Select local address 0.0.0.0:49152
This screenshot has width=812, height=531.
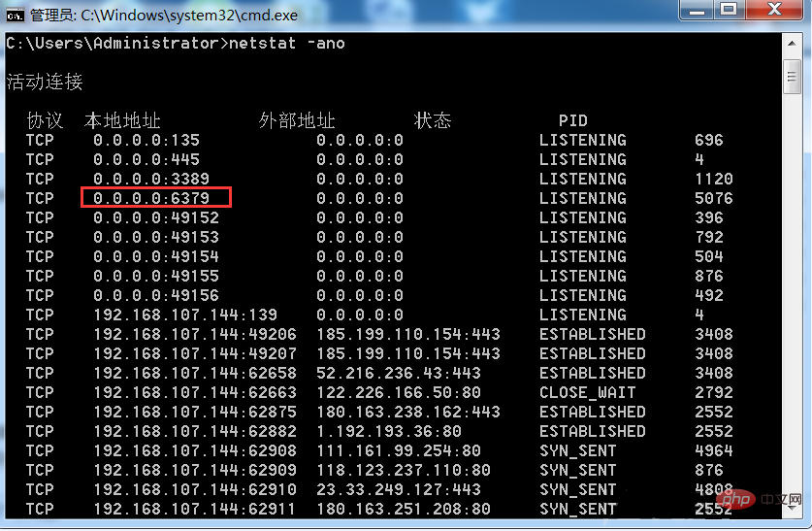[156, 217]
